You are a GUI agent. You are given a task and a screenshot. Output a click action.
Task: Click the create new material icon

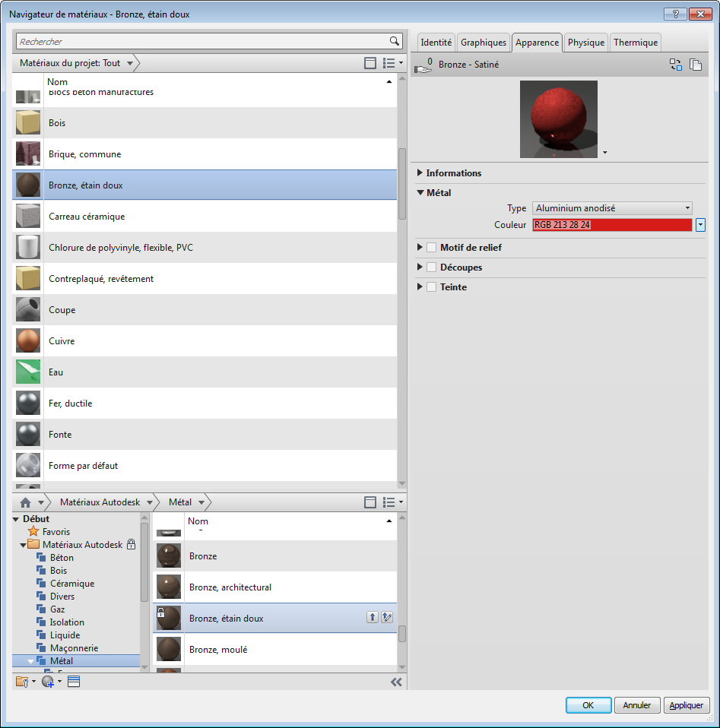51,682
